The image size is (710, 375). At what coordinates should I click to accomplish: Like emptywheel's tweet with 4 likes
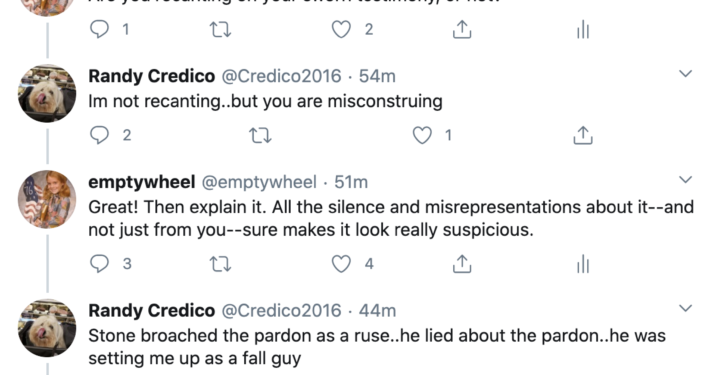click(x=341, y=264)
